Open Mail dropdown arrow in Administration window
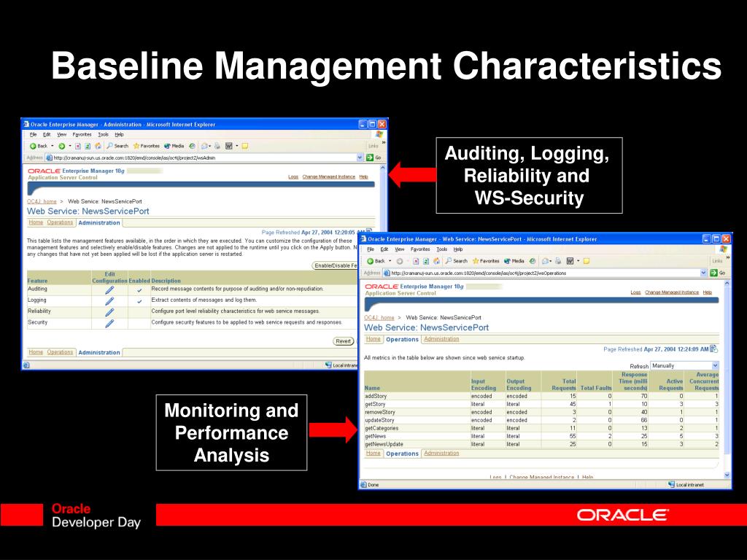 (x=209, y=146)
